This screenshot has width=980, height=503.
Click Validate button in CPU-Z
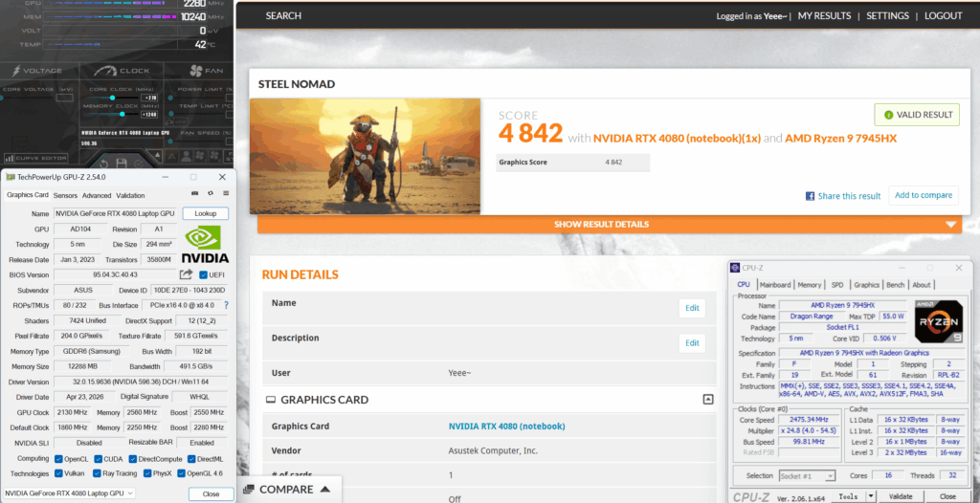[901, 496]
